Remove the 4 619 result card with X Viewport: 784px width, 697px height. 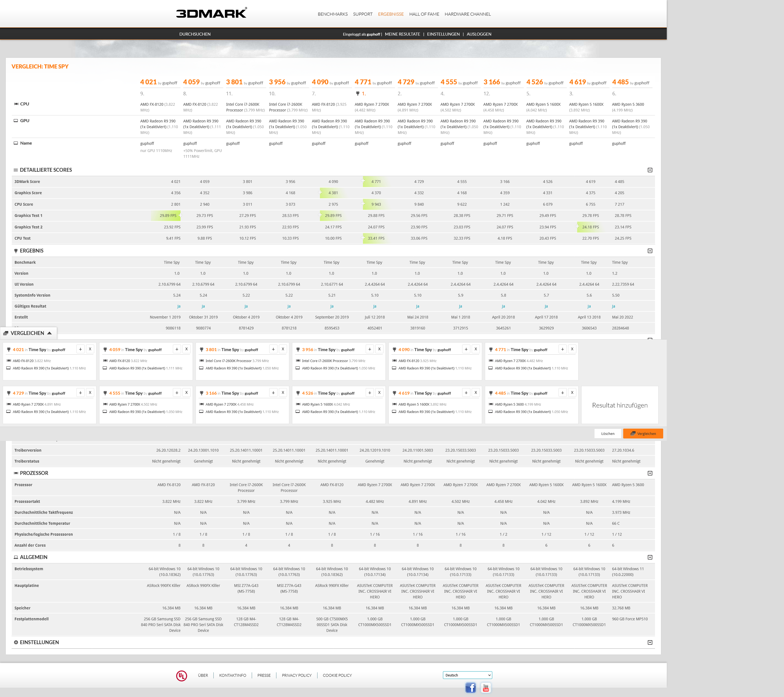tap(476, 393)
